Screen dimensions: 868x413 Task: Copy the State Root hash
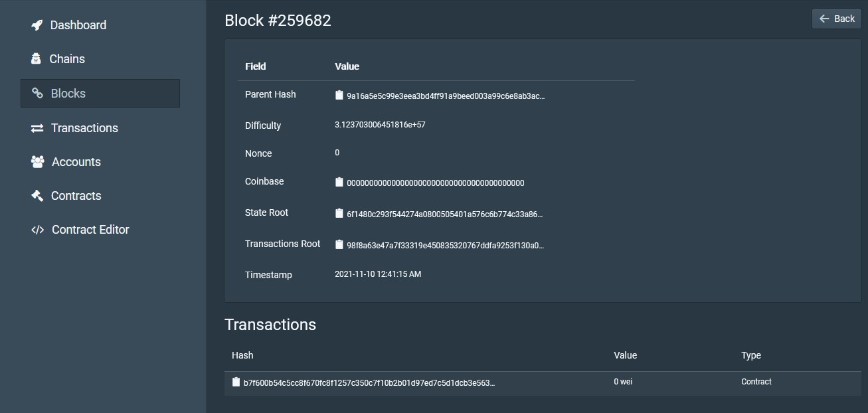pyautogui.click(x=339, y=214)
